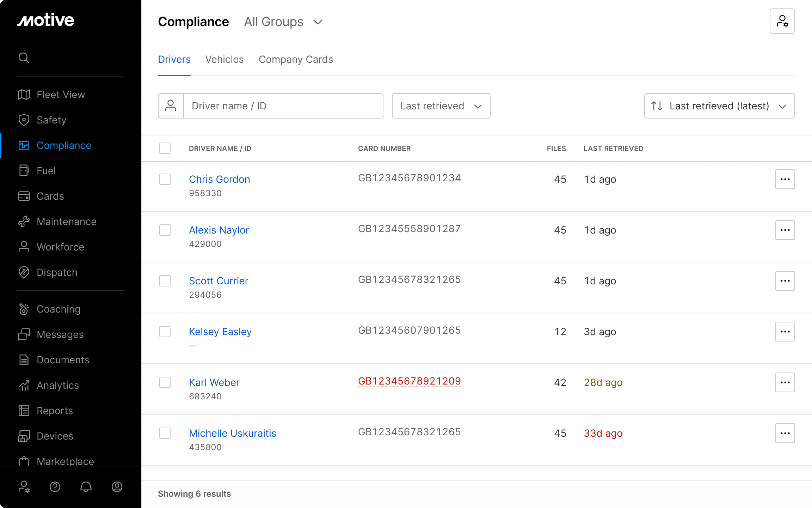Viewport: 812px width, 508px height.
Task: Switch to the Drivers tab
Action: click(174, 59)
